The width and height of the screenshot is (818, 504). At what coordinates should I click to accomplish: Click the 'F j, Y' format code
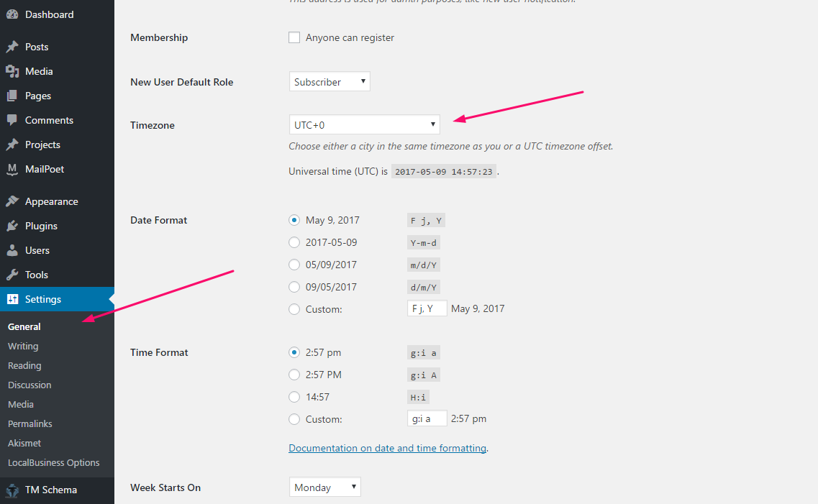[x=426, y=221]
